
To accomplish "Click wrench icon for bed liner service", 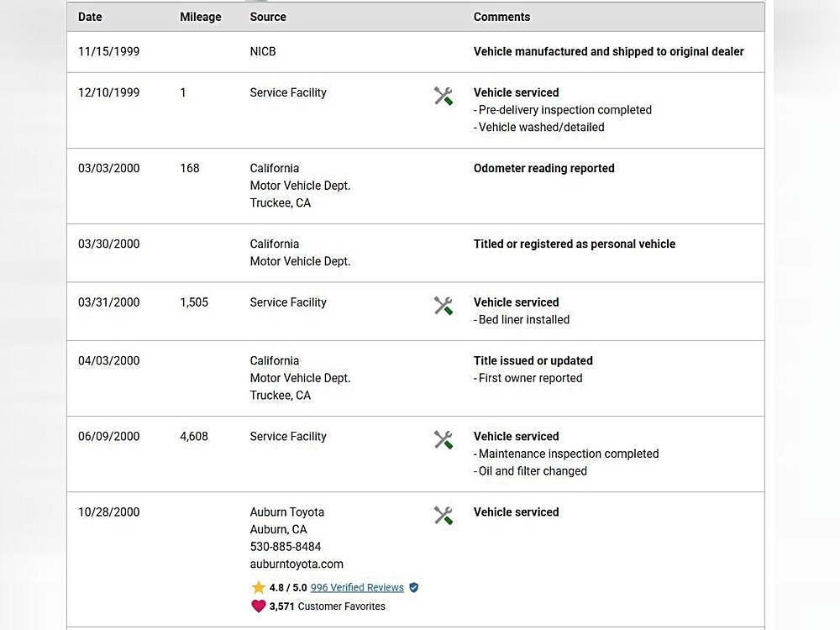I will tap(444, 306).
